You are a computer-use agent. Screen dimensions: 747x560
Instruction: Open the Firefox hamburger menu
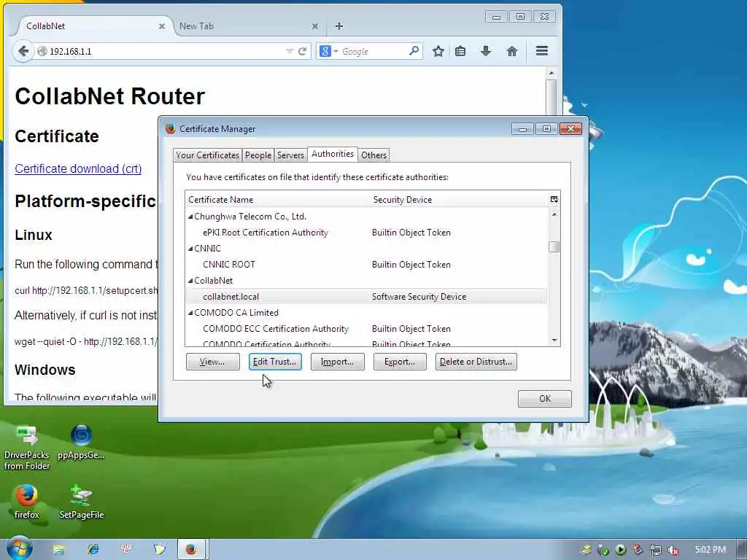[542, 51]
